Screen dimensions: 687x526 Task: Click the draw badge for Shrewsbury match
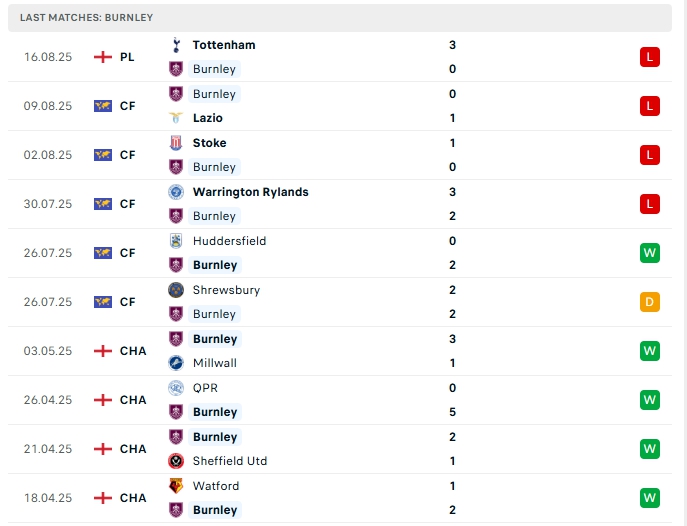(650, 302)
